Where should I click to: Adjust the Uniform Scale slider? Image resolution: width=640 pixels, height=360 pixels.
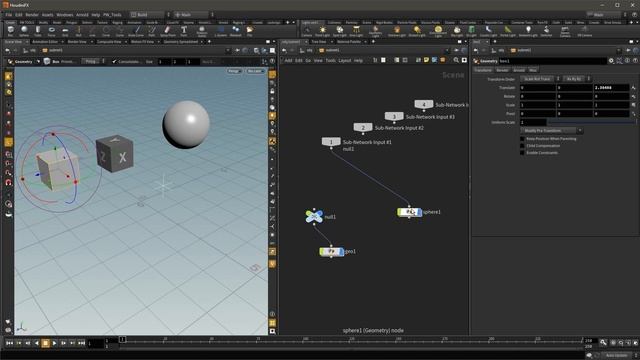pyautogui.click(x=591, y=122)
